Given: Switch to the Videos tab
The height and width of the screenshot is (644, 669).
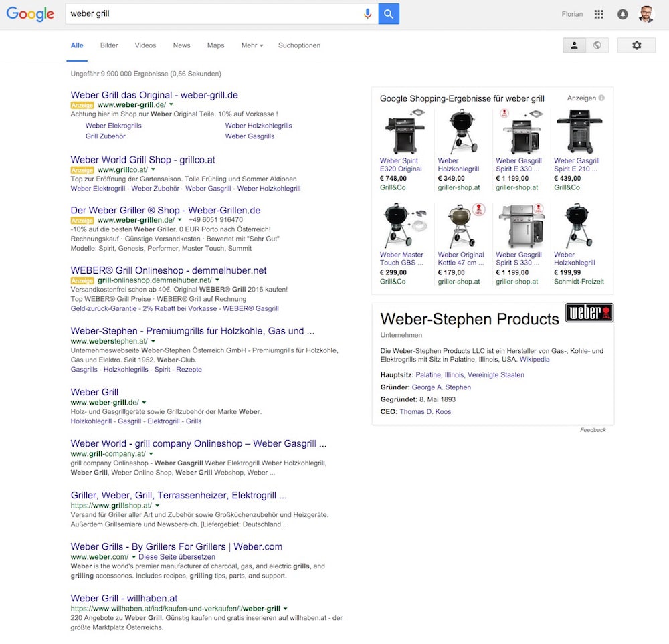Looking at the screenshot, I should click(145, 45).
